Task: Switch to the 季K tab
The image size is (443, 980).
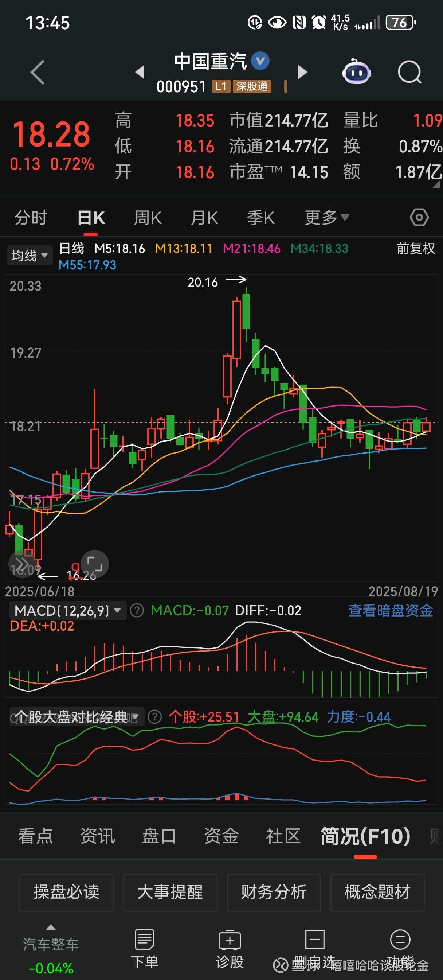Action: tap(261, 218)
